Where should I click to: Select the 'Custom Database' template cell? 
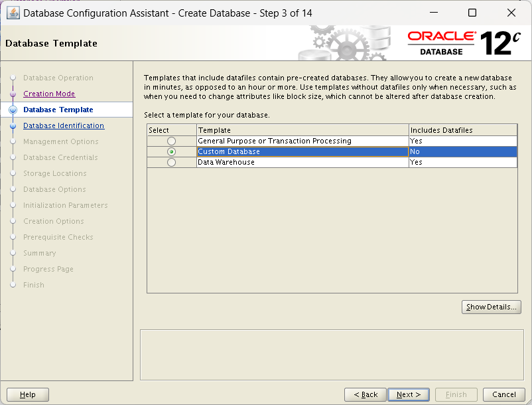(x=302, y=152)
